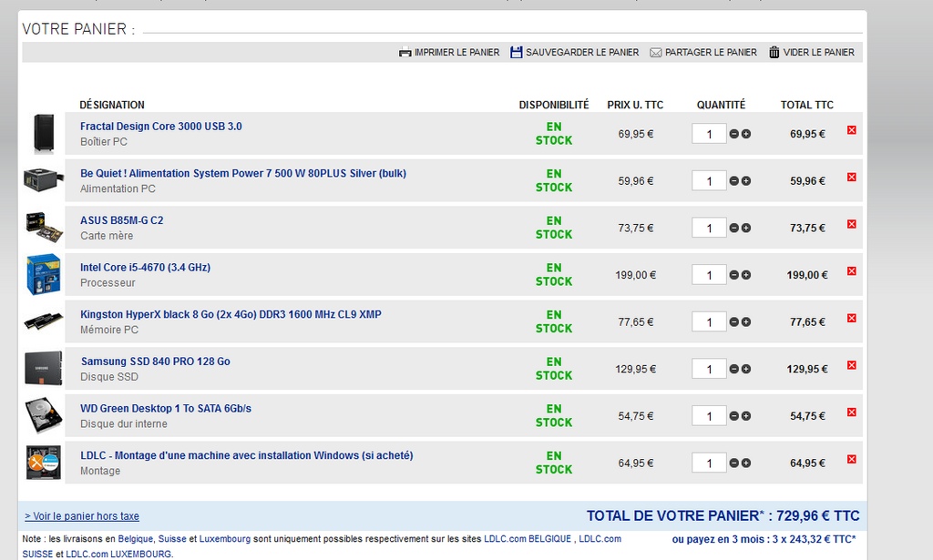Screen dimensions: 933x560
Task: Click the ASUS motherboard thumbnail
Action: point(44,227)
